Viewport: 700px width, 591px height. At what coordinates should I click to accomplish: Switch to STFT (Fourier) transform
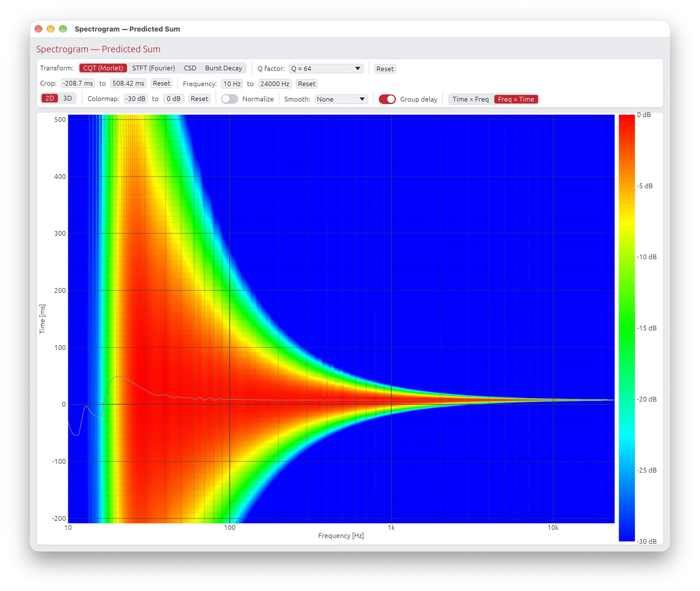click(154, 68)
